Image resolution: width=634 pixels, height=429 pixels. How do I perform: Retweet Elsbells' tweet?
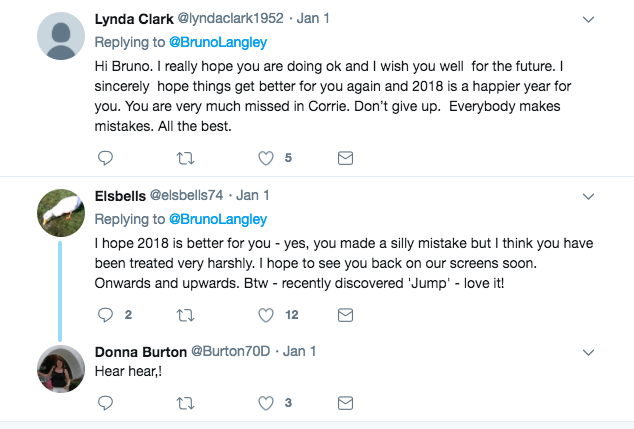pos(186,315)
